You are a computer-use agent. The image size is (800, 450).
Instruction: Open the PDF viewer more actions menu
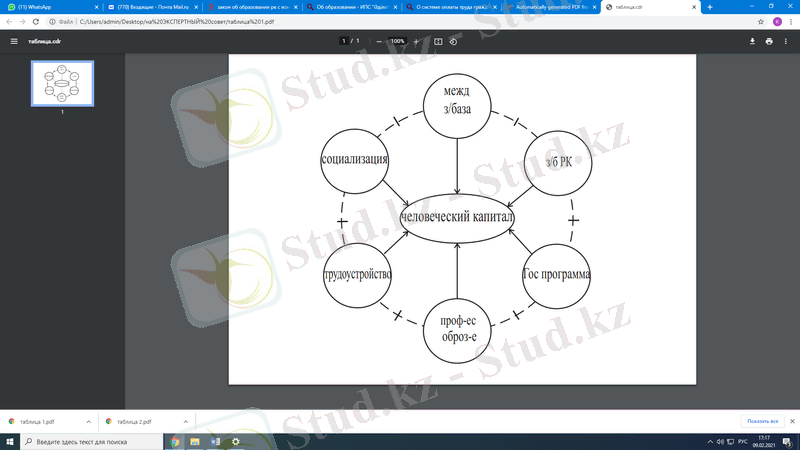coord(786,41)
